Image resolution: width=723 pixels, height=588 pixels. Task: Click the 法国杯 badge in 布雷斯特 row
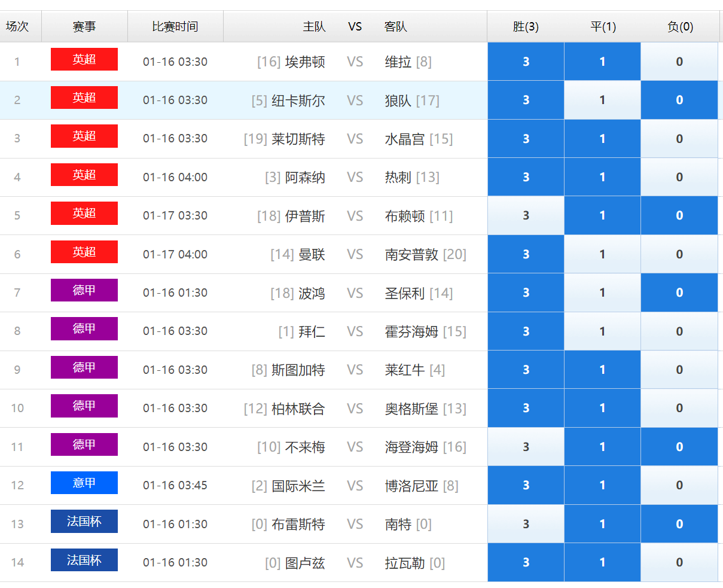coord(84,521)
